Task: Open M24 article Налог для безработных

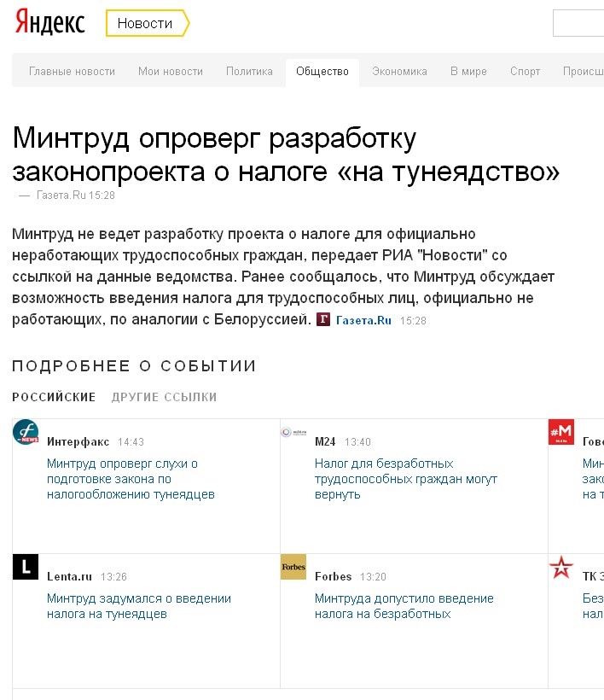Action: click(405, 479)
